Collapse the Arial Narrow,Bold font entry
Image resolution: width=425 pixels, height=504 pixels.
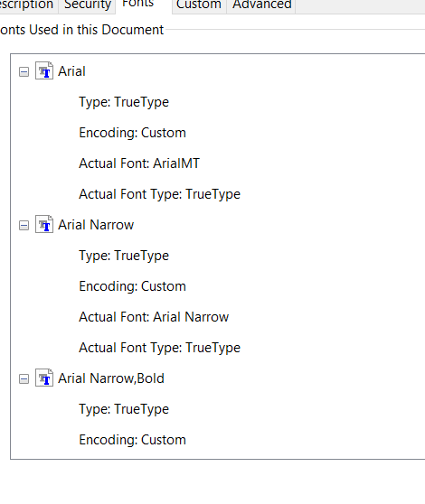(24, 379)
